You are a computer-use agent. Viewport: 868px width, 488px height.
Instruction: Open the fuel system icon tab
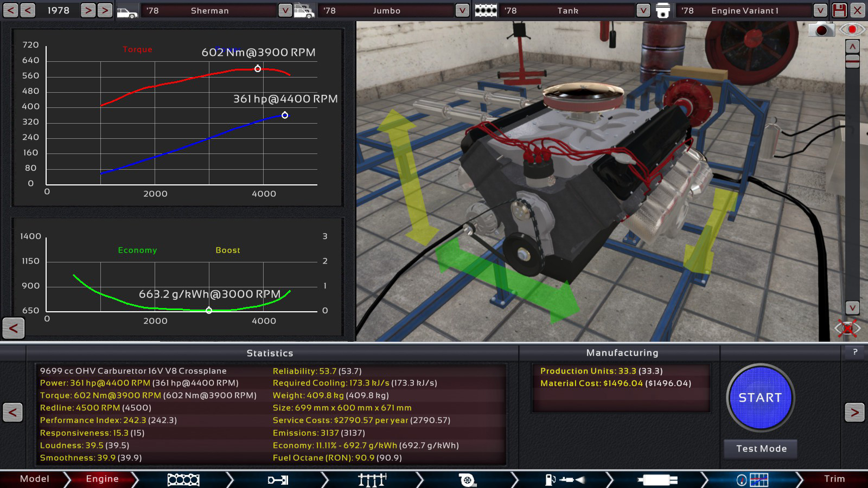point(564,479)
